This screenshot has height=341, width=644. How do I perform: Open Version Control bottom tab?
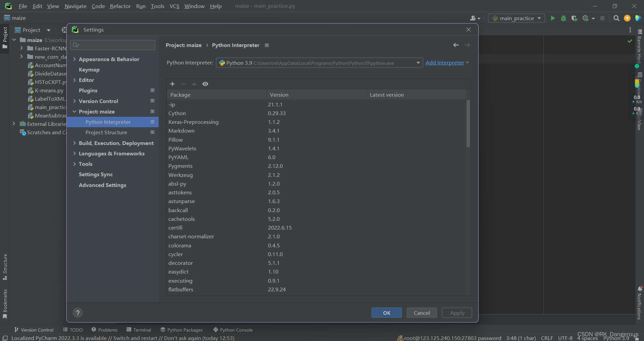[x=34, y=330]
